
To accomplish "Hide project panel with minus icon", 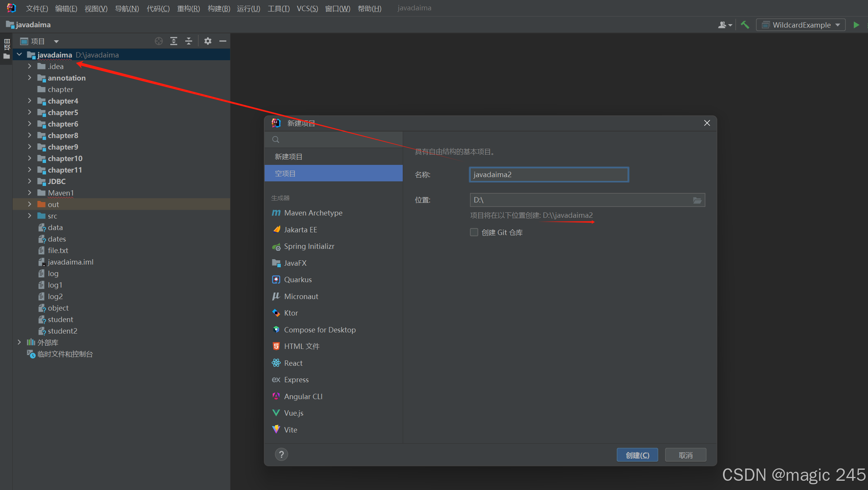I will (223, 41).
